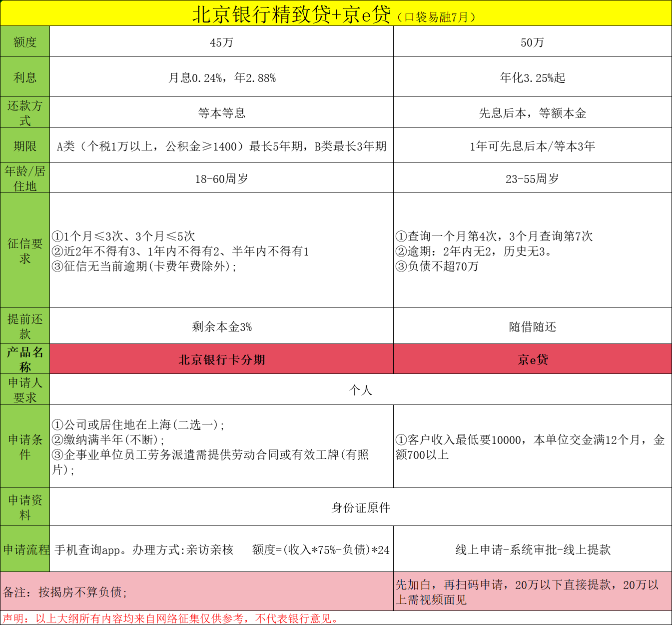
Task: Click the '18-60周岁' cell
Action: [x=221, y=178]
